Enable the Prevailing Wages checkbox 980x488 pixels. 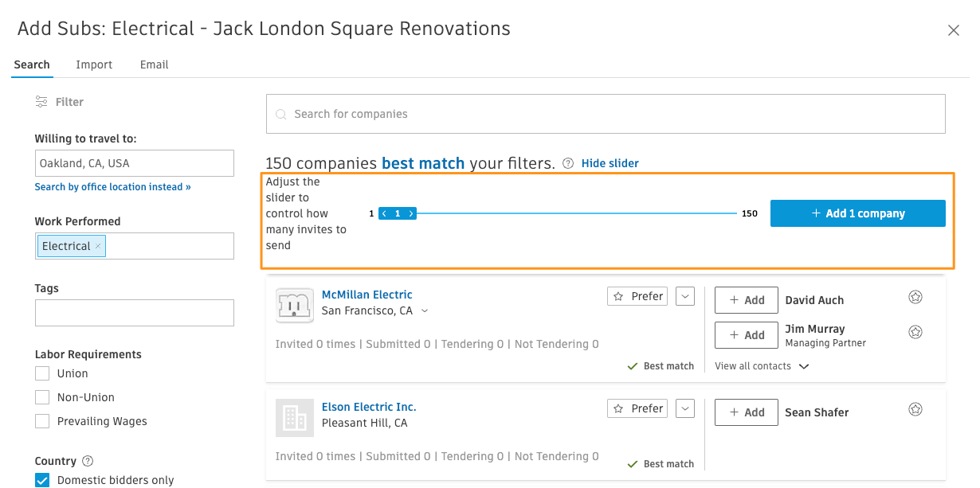(x=42, y=421)
